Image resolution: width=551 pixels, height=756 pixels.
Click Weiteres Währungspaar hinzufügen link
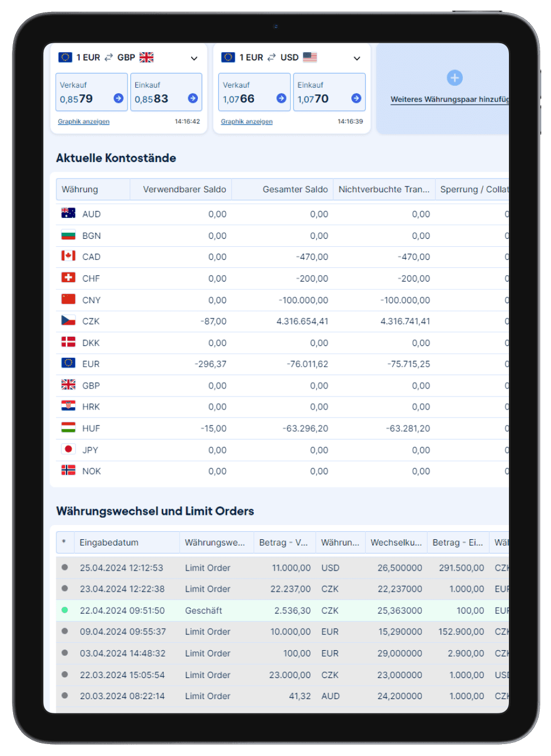pos(449,100)
